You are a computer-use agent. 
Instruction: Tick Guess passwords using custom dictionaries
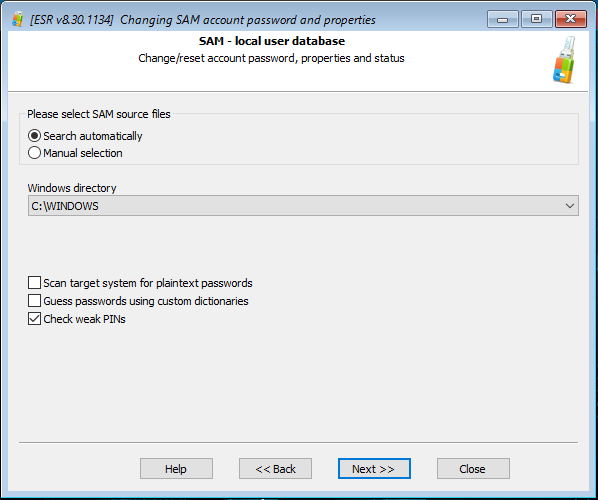[34, 301]
